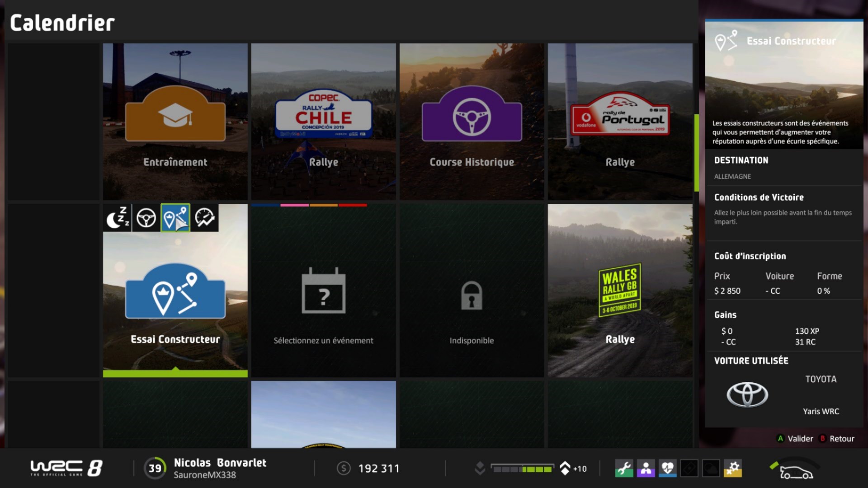Open the Course Historique event tile

472,122
